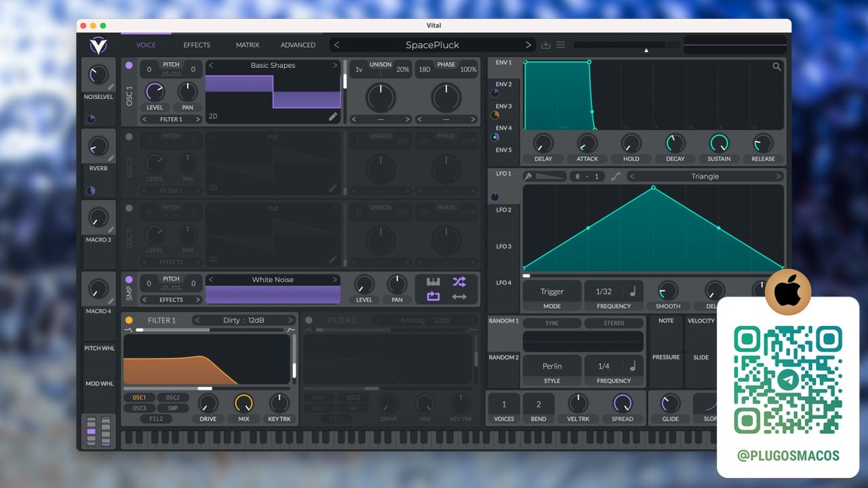Toggle the sampler keytrack piano icon

(433, 282)
